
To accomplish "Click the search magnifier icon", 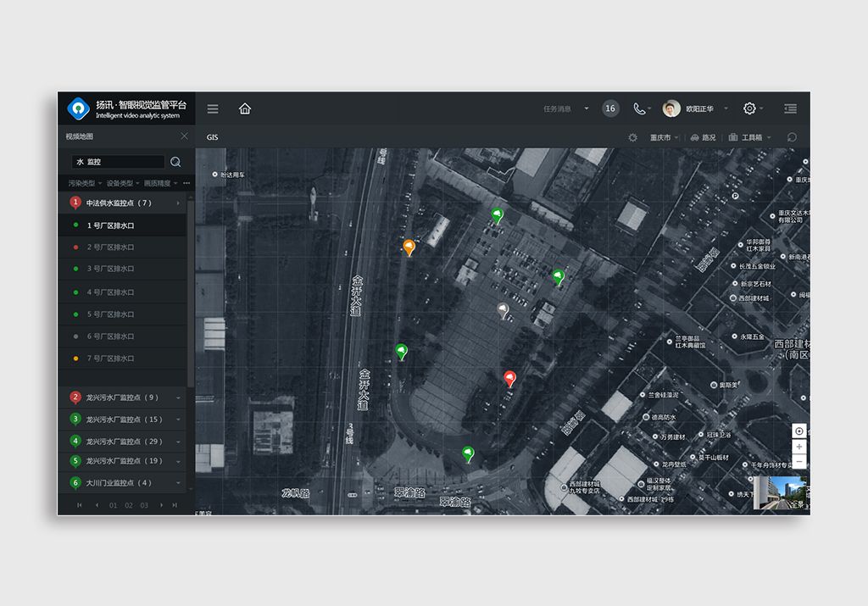I will pos(175,162).
